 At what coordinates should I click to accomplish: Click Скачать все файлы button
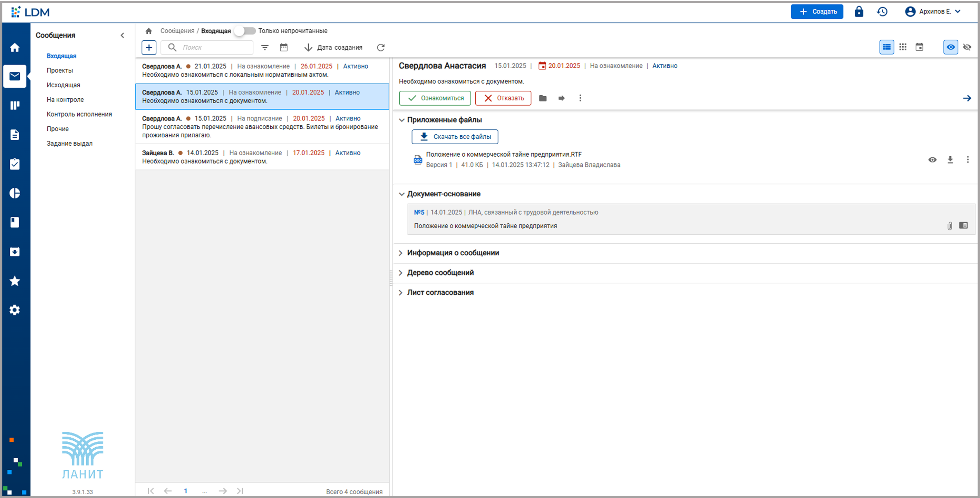coord(455,137)
